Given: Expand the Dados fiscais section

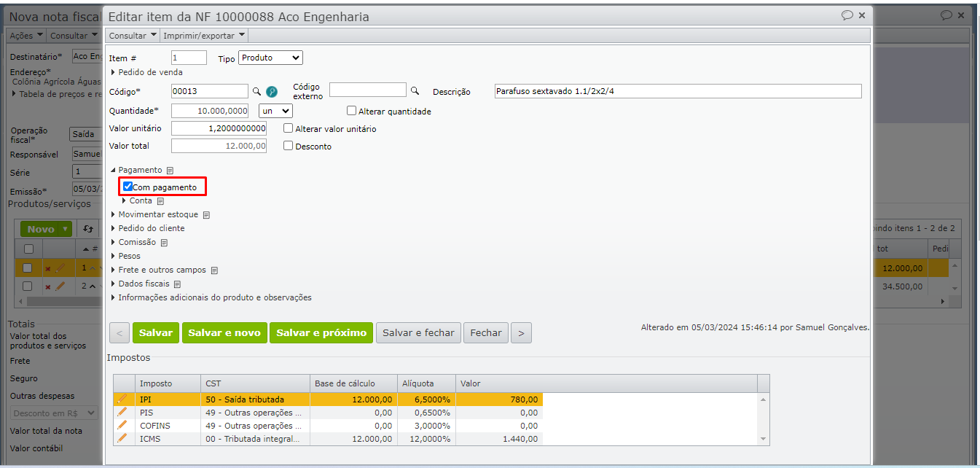Looking at the screenshot, I should (x=113, y=284).
